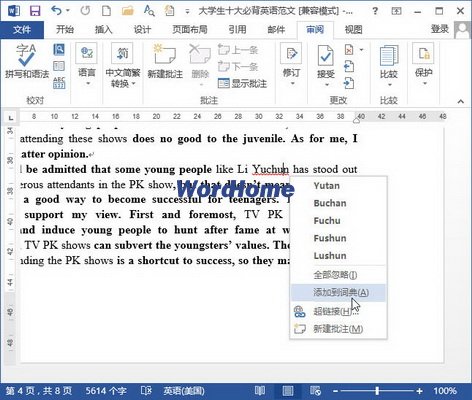Click the word count 5614 个字
Screen dimensions: 472x400
(105, 391)
